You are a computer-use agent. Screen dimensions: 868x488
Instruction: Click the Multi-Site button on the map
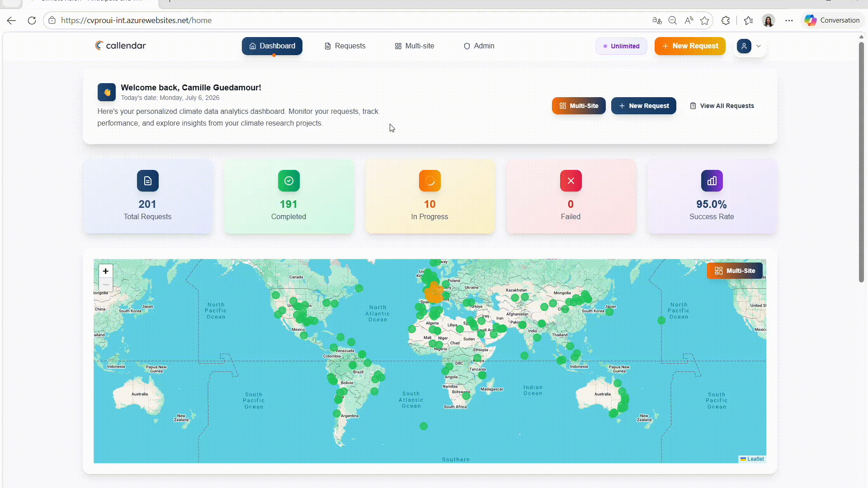tap(735, 271)
